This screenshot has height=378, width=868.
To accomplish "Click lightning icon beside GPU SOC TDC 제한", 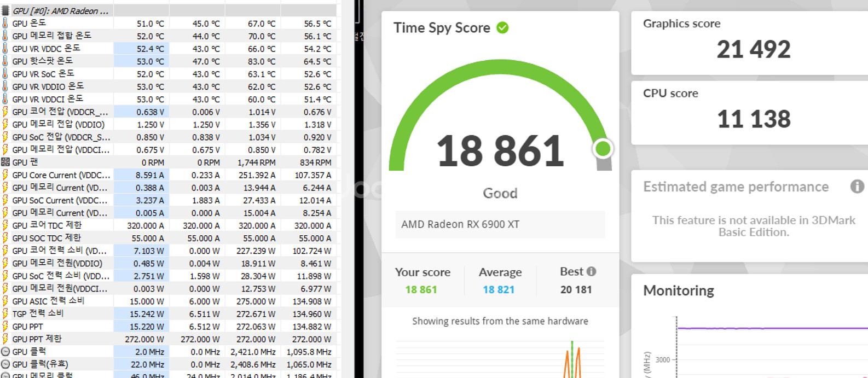I will [x=5, y=237].
